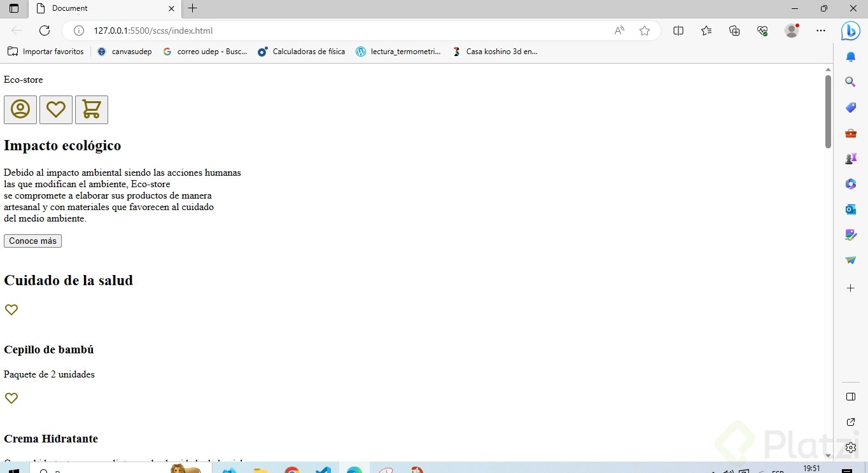Click the Paquete de 2 unidades text
868x473 pixels.
point(49,374)
